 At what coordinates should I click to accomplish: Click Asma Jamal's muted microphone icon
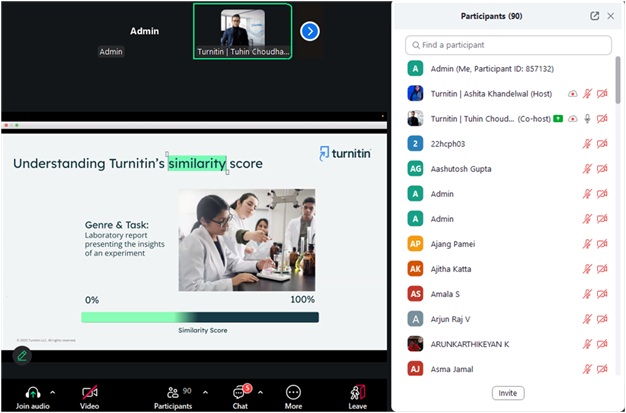point(587,369)
